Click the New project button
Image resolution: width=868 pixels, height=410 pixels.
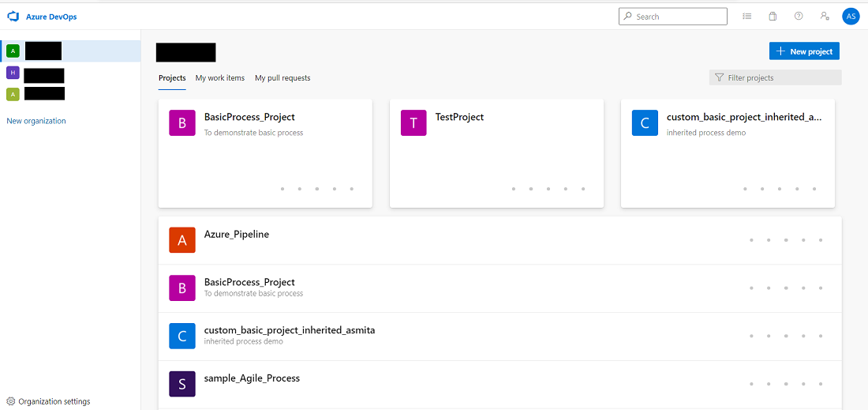click(x=804, y=51)
